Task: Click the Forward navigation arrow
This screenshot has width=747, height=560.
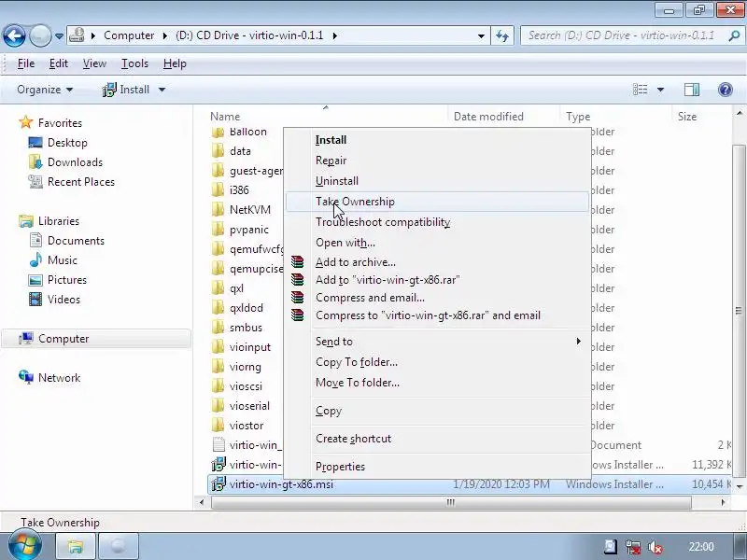Action: [x=40, y=35]
